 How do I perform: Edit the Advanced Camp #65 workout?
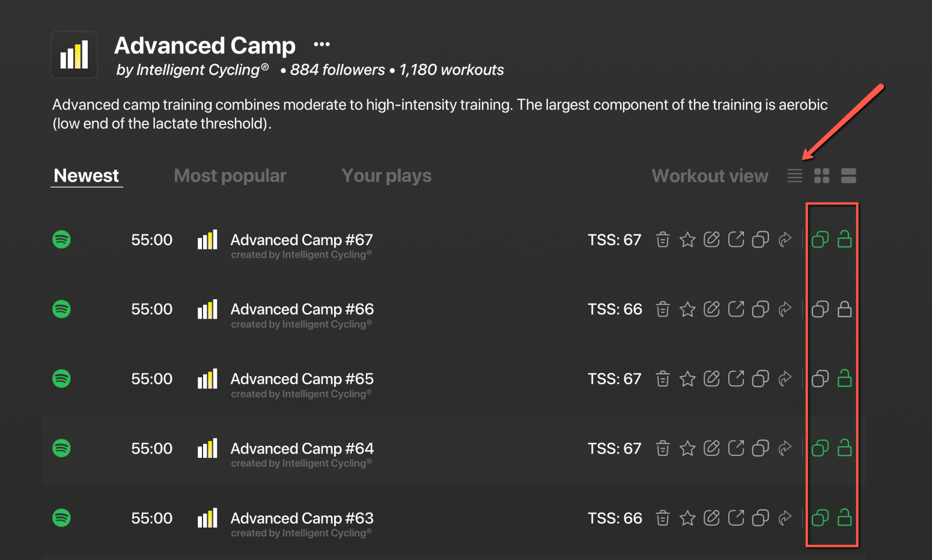(711, 379)
